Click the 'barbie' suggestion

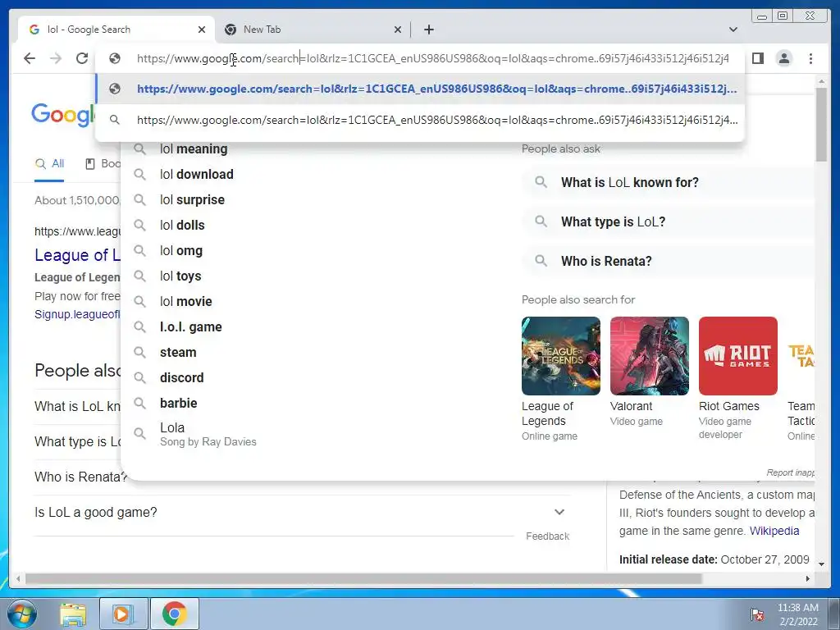click(178, 404)
